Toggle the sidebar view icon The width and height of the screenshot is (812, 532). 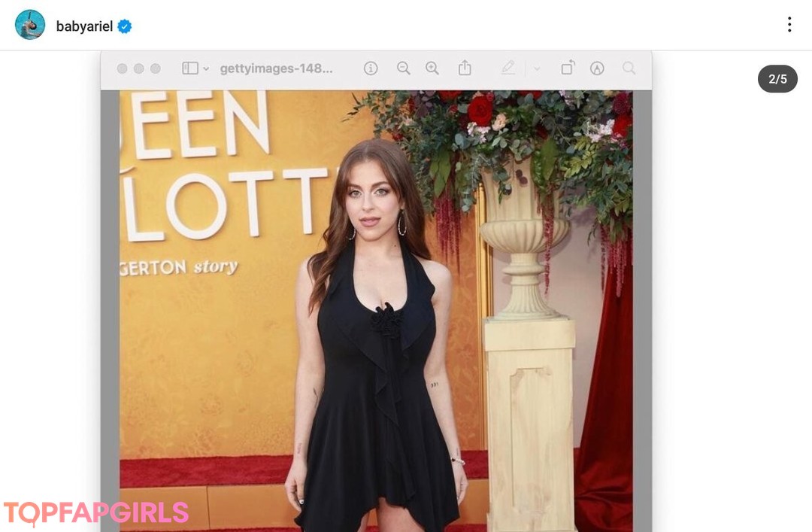pos(190,68)
